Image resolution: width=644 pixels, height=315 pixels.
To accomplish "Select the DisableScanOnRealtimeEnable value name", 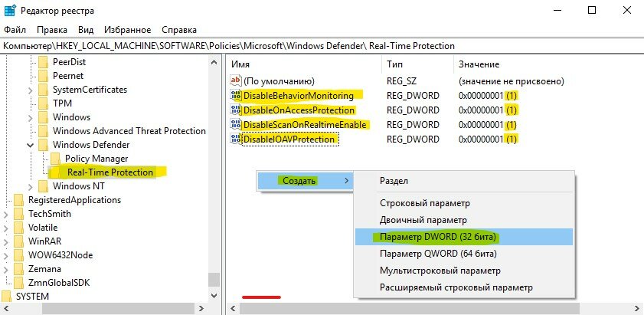I will [x=305, y=125].
